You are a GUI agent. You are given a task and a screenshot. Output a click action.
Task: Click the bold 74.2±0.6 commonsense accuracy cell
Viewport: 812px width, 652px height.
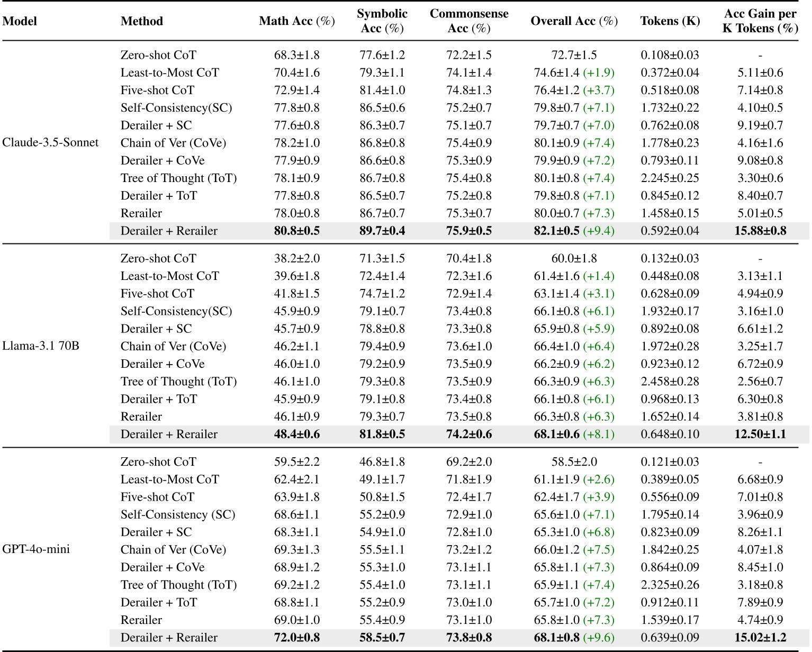point(468,434)
